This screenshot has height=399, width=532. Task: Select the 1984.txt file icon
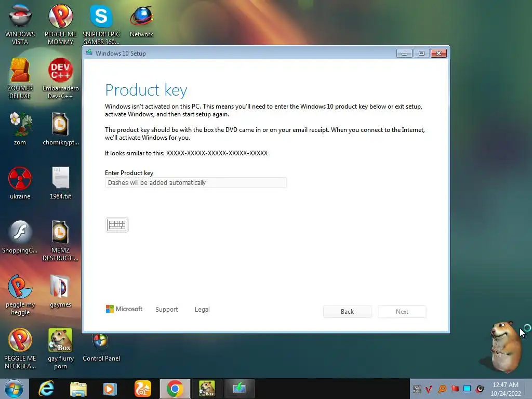[60, 182]
